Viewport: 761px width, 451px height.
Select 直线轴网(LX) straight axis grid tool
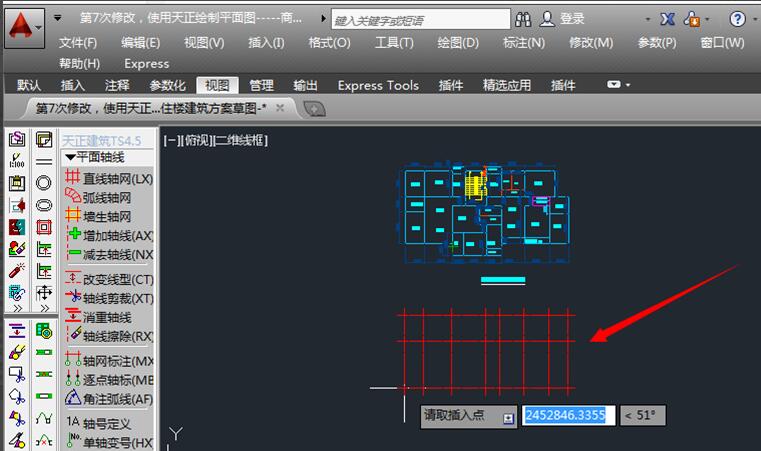[110, 178]
